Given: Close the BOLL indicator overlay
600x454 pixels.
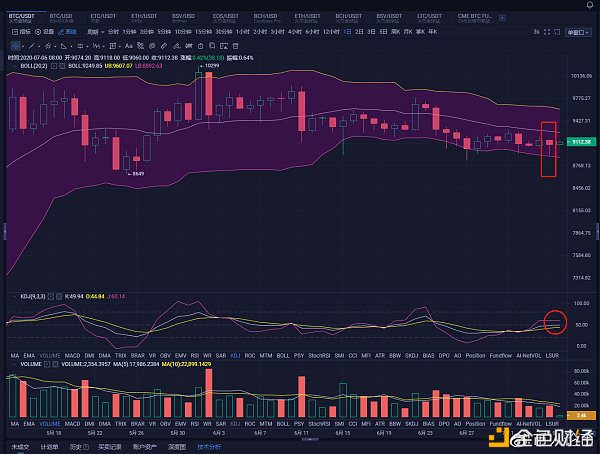Looking at the screenshot, I should coord(62,66).
